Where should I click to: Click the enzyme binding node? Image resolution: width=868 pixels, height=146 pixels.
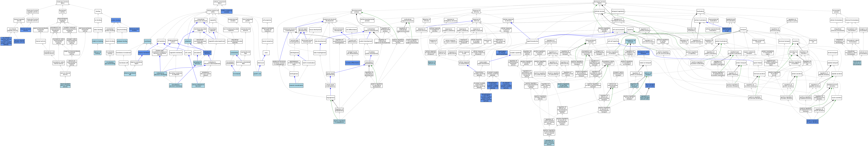point(122,30)
